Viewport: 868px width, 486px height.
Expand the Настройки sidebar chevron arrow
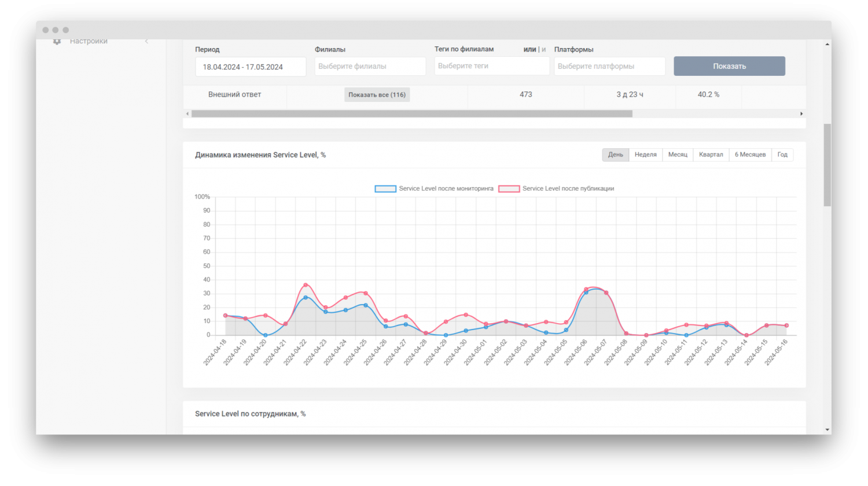pos(146,42)
